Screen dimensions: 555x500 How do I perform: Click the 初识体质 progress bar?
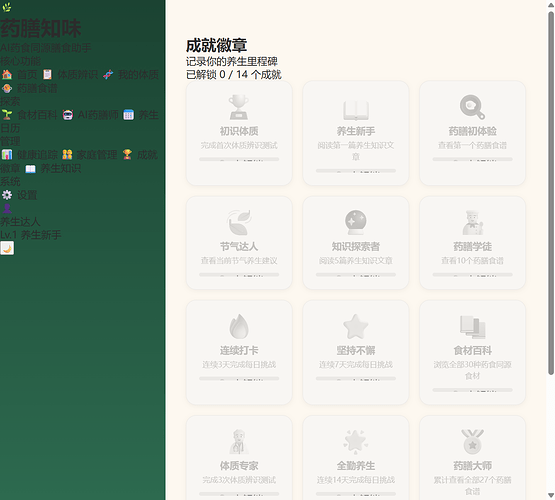tap(239, 159)
